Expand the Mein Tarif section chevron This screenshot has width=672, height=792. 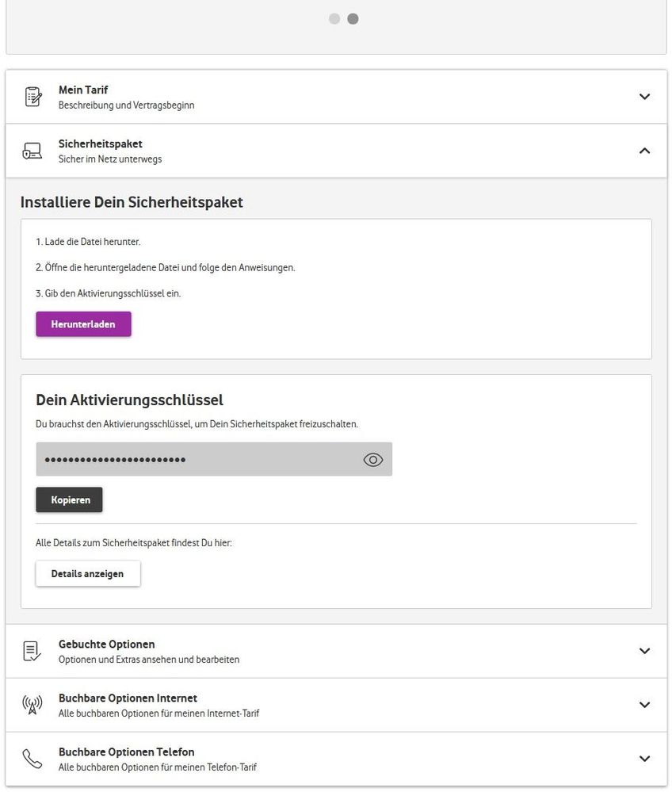[644, 97]
